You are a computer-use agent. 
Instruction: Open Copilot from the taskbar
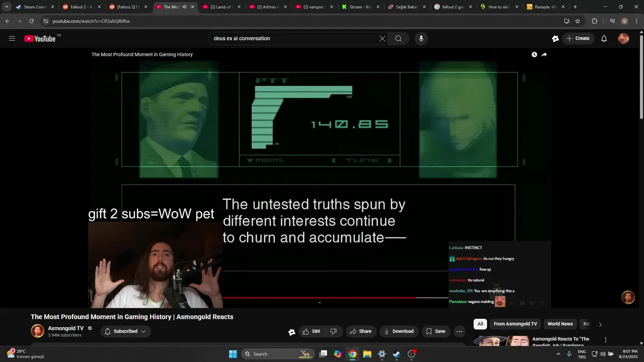338,354
